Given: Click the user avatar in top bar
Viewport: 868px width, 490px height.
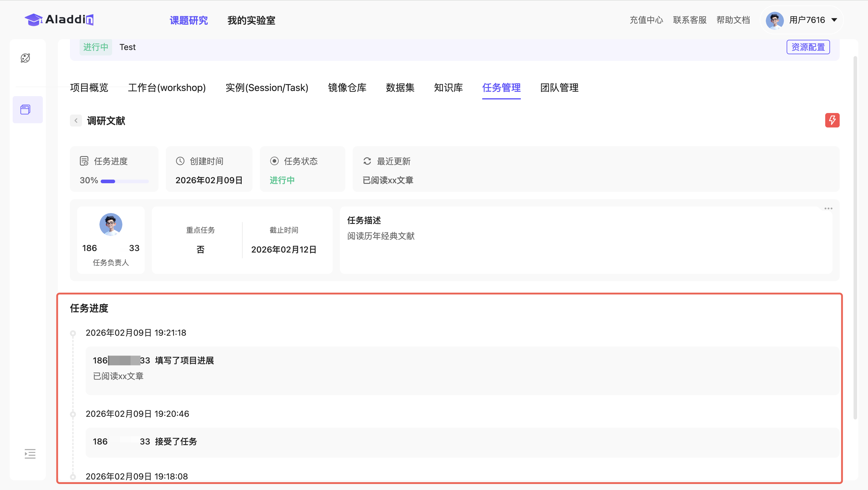Looking at the screenshot, I should click(774, 20).
